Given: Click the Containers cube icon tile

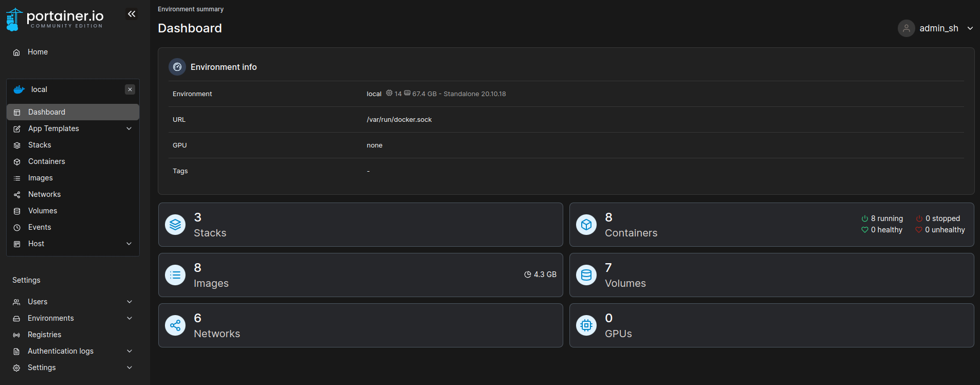Looking at the screenshot, I should [x=586, y=225].
